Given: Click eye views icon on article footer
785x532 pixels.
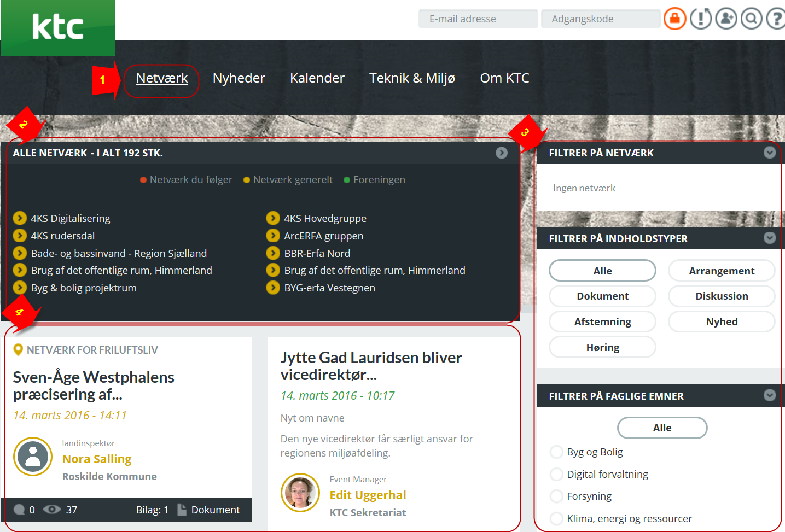Looking at the screenshot, I should click(x=52, y=510).
